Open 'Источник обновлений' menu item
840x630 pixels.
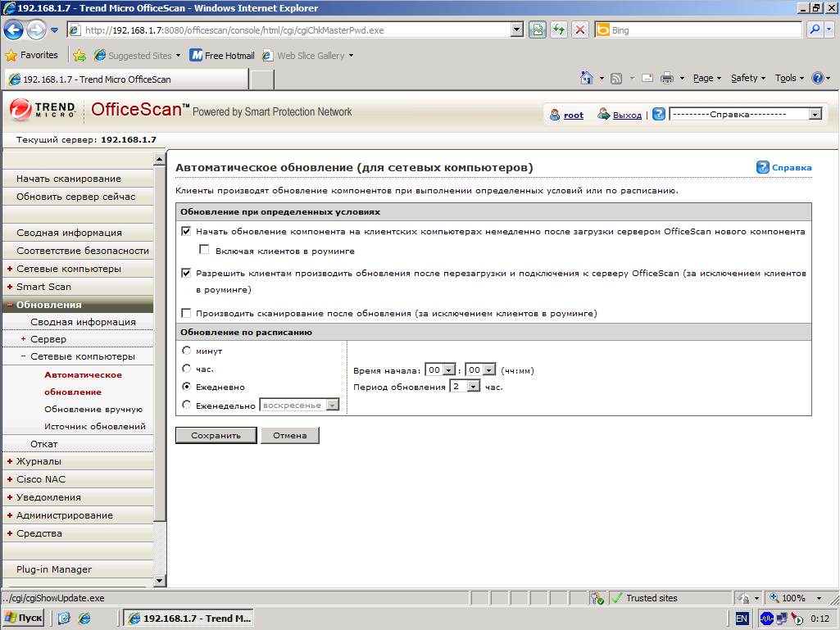95,427
